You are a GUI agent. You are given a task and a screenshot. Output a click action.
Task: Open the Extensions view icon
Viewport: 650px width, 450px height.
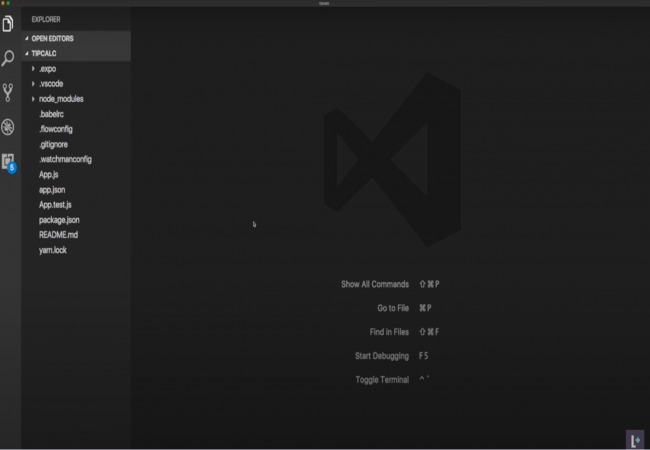(x=8, y=162)
